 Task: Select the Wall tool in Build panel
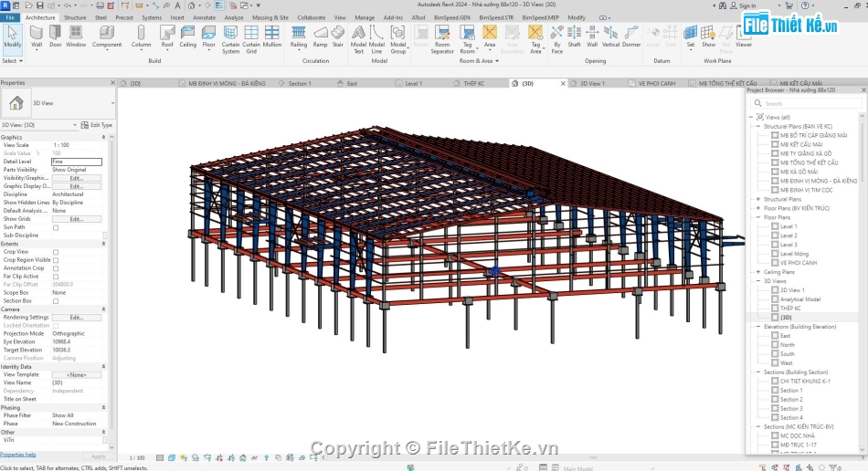click(x=37, y=37)
